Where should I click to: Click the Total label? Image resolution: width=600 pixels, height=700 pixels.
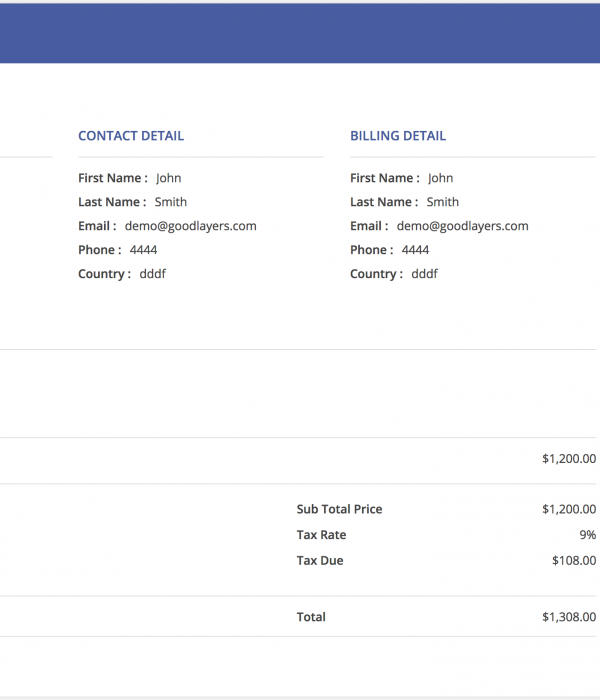311,617
